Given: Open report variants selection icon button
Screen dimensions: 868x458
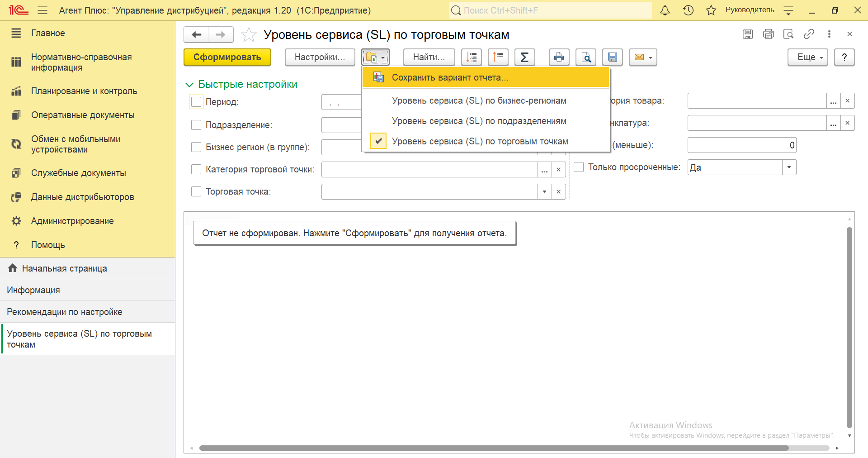Looking at the screenshot, I should tap(375, 57).
